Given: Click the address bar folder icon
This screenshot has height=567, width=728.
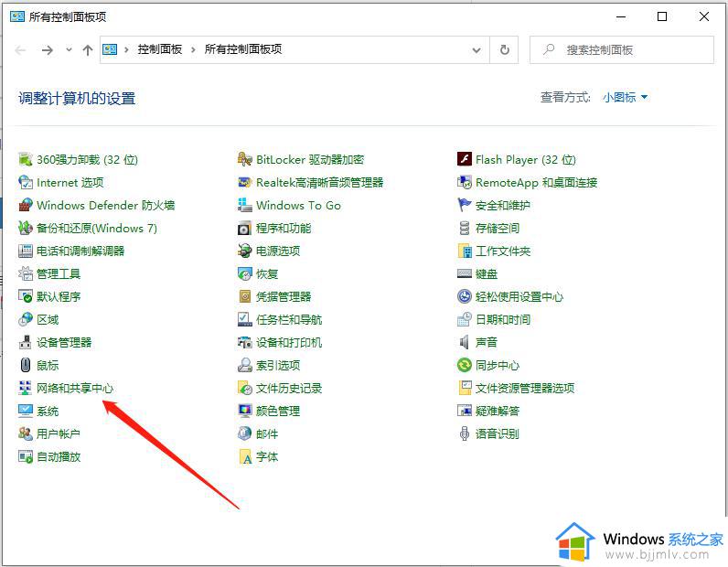Looking at the screenshot, I should click(x=110, y=49).
